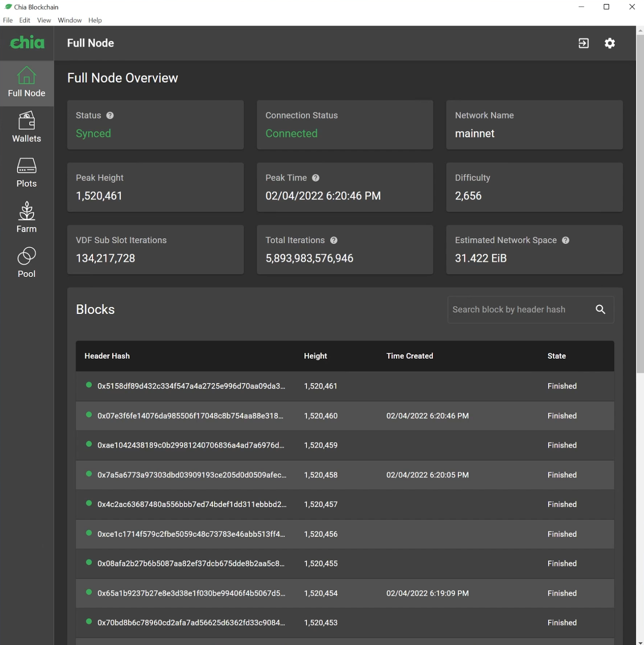The image size is (644, 645).
Task: Show help icon beside Peak Time
Action: [316, 178]
